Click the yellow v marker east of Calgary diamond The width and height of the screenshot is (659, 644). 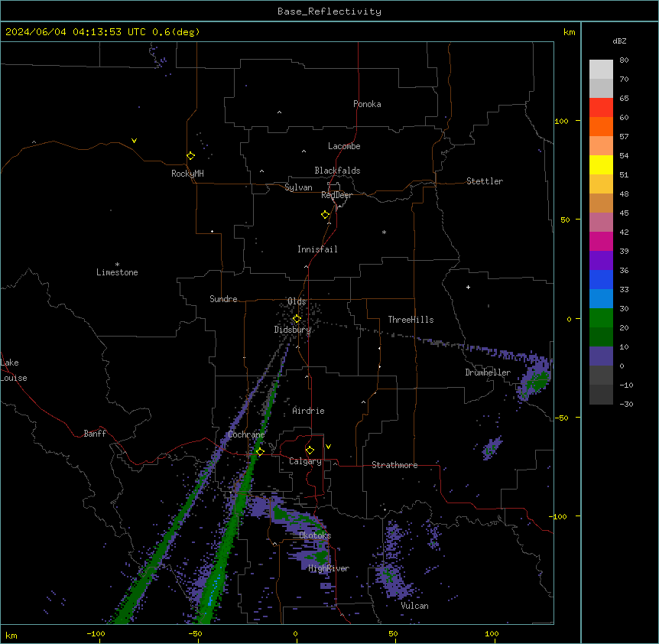[328, 447]
